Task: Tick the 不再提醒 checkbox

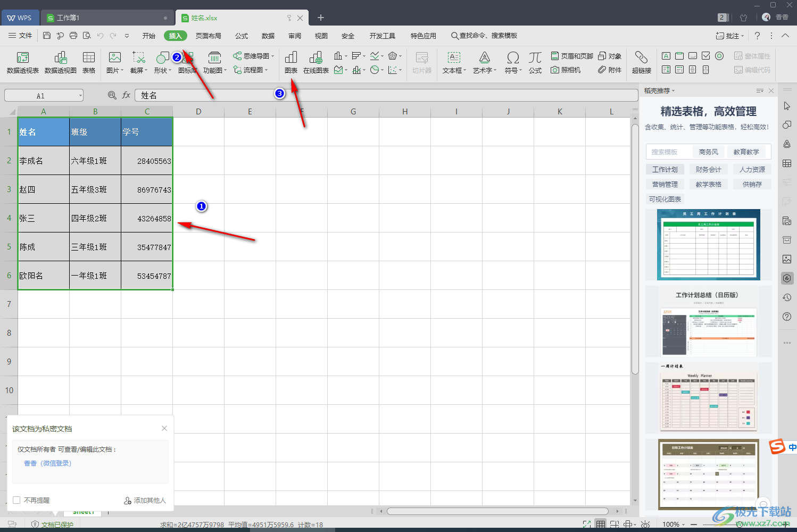Action: (16, 500)
